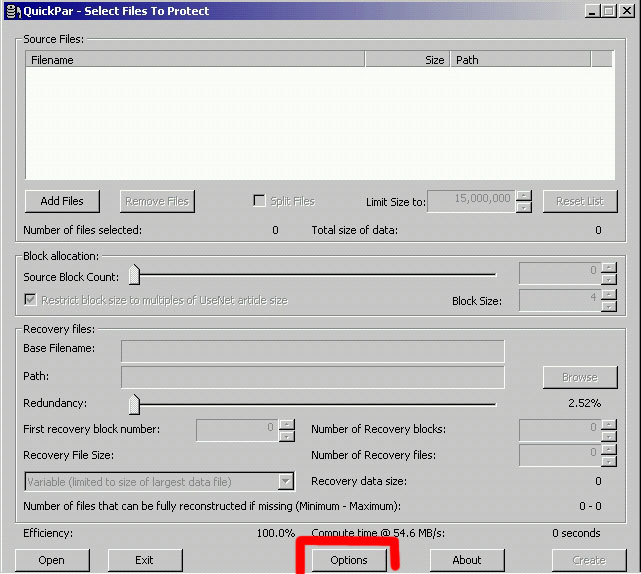Screen dimensions: 641x574
Task: Click Number of Recovery files field
Action: [560, 455]
